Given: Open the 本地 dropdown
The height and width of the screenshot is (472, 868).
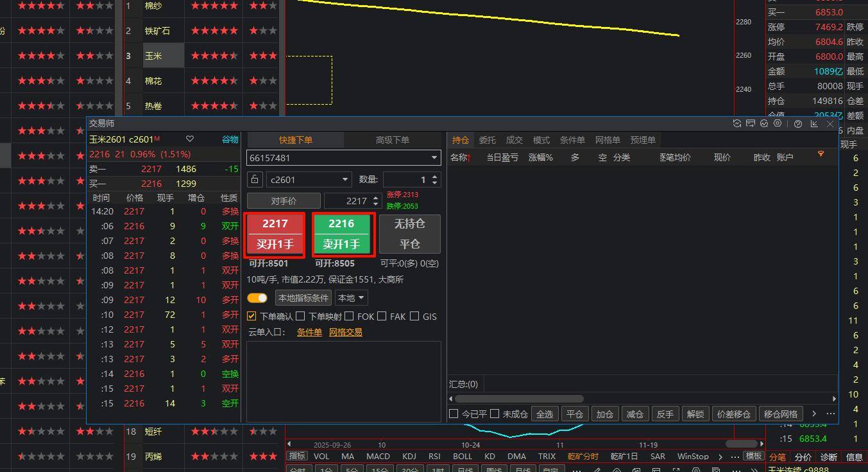Looking at the screenshot, I should click(x=351, y=298).
